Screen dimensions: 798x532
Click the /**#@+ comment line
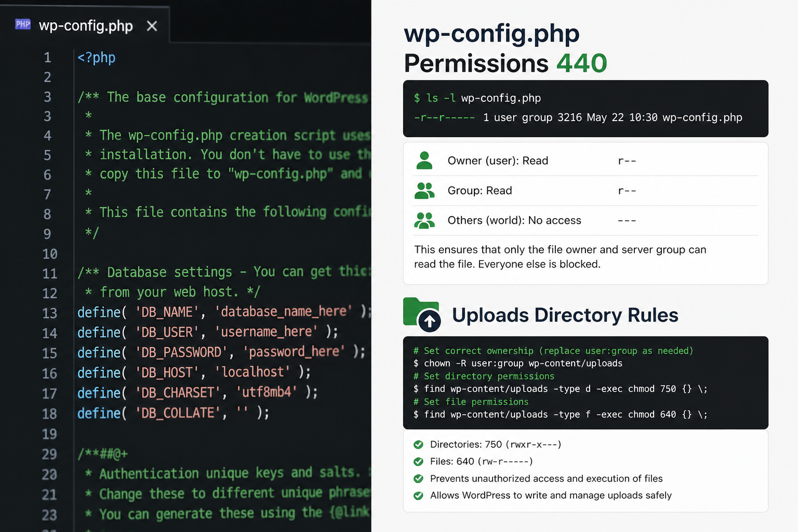coord(102,454)
